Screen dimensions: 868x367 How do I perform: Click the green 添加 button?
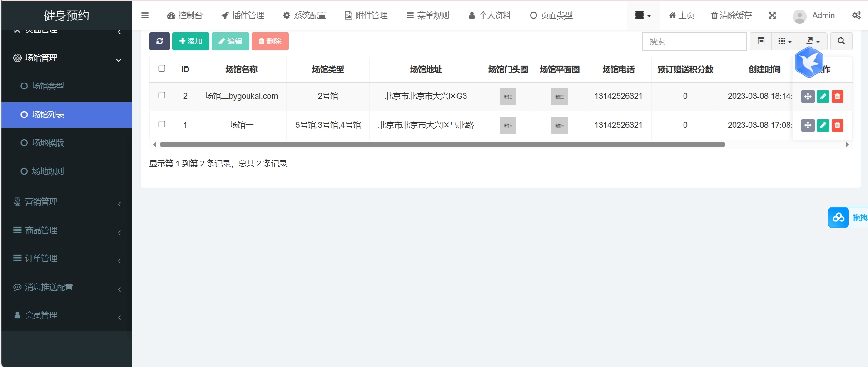pyautogui.click(x=191, y=41)
